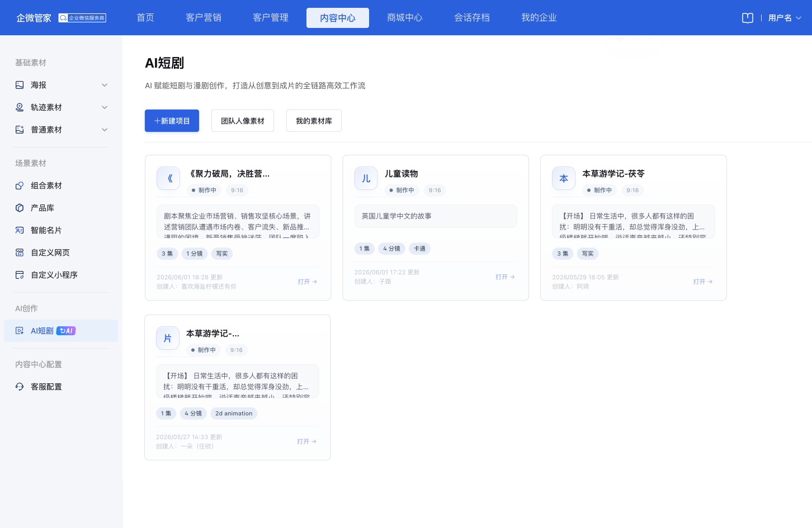812x528 pixels.
Task: Expand the 海报 submenu chevron
Action: click(x=105, y=85)
